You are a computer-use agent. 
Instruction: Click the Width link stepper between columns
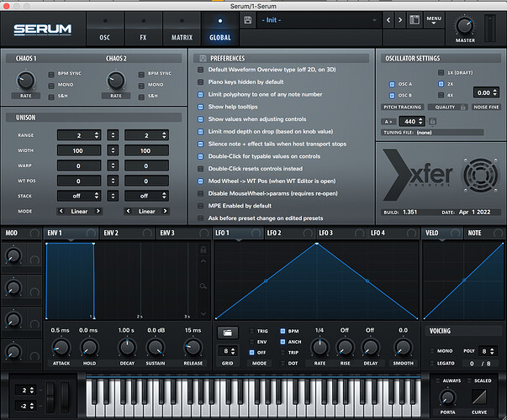(x=113, y=150)
